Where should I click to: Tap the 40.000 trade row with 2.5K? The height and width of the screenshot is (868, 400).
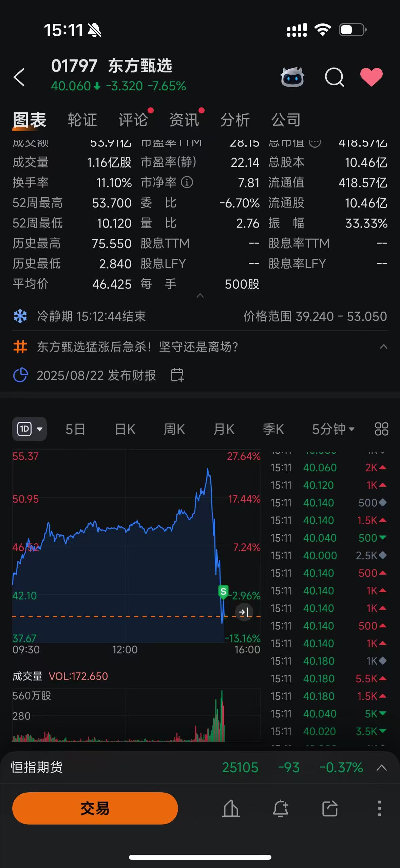pos(328,556)
